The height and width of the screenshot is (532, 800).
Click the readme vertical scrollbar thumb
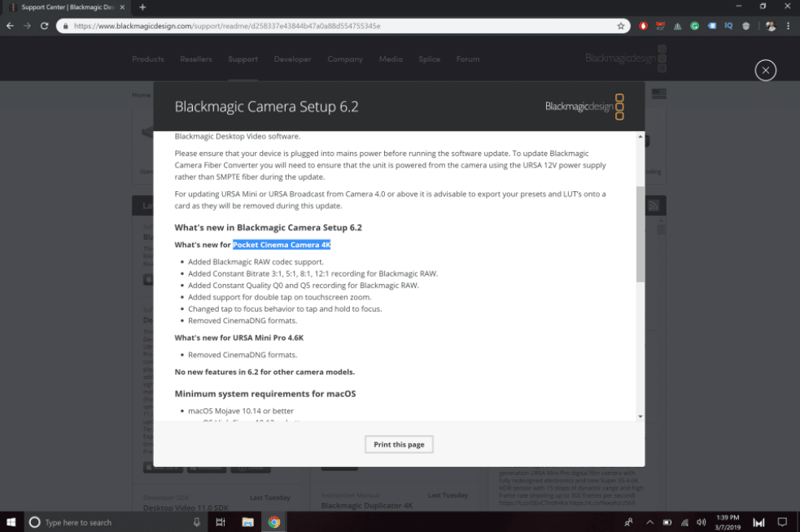640,234
